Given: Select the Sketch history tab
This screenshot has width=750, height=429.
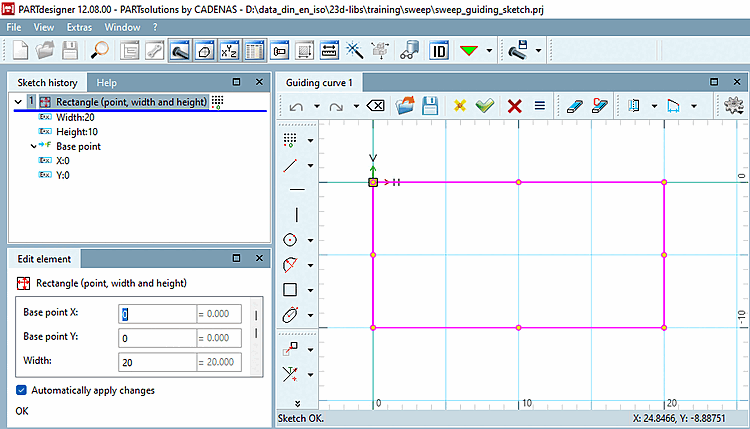Looking at the screenshot, I should point(47,83).
